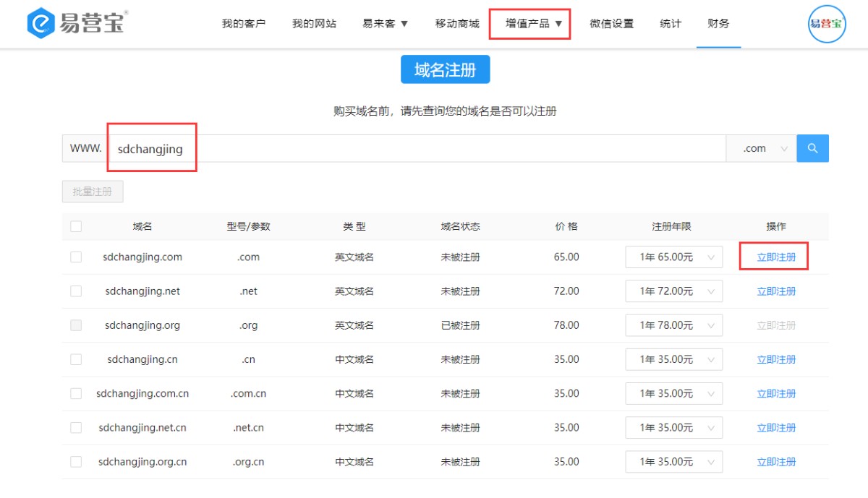Open 我的客户 in the navigation bar
This screenshot has width=868, height=498.
tap(243, 24)
